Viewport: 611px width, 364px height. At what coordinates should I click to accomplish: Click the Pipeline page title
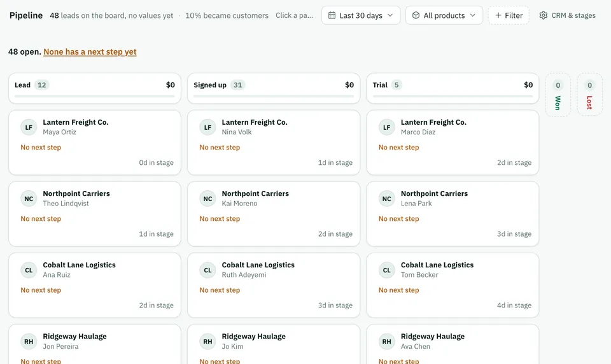[x=26, y=15]
